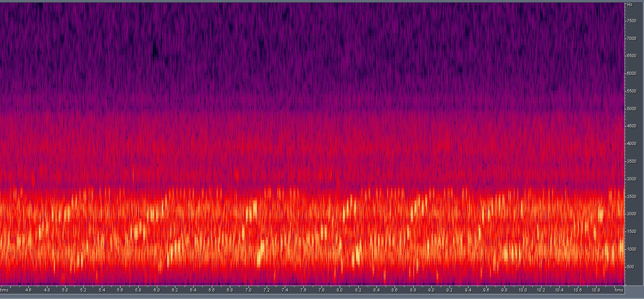Image resolution: width=644 pixels, height=299 pixels.
Task: Click the left hms label on time ruler
Action: (4, 290)
